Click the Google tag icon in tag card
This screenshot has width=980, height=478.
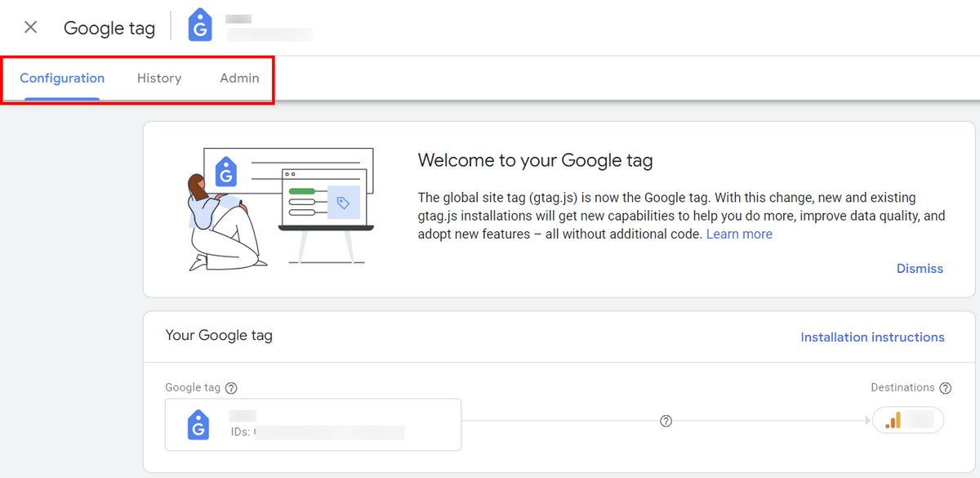(198, 425)
